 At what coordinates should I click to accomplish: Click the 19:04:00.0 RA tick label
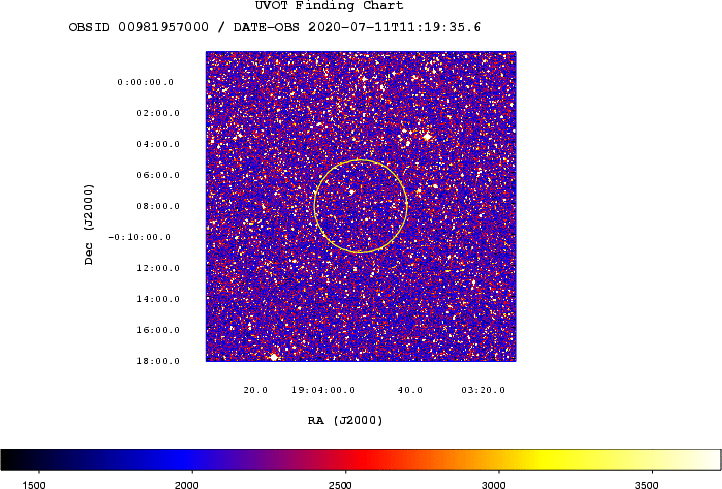pyautogui.click(x=323, y=390)
